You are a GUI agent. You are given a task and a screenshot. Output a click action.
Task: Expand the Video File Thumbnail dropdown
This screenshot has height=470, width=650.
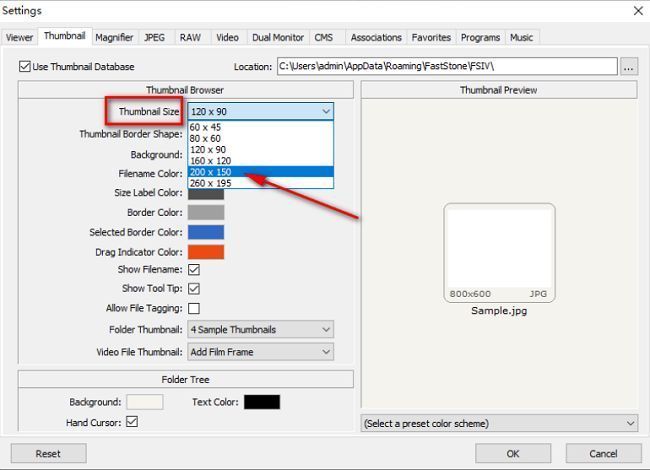260,352
